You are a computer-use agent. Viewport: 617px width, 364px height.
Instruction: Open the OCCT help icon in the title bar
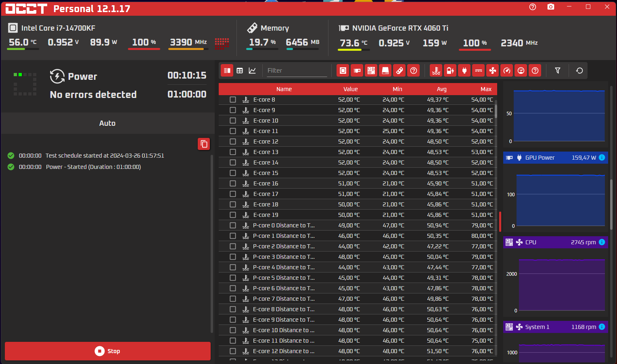click(533, 7)
